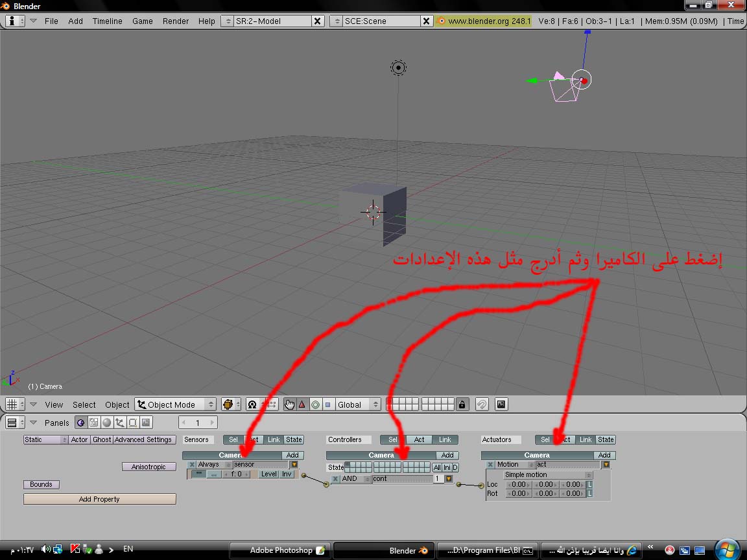Viewport: 747px width, 560px height.
Task: Toggle the L button on the Loc row
Action: coord(590,484)
